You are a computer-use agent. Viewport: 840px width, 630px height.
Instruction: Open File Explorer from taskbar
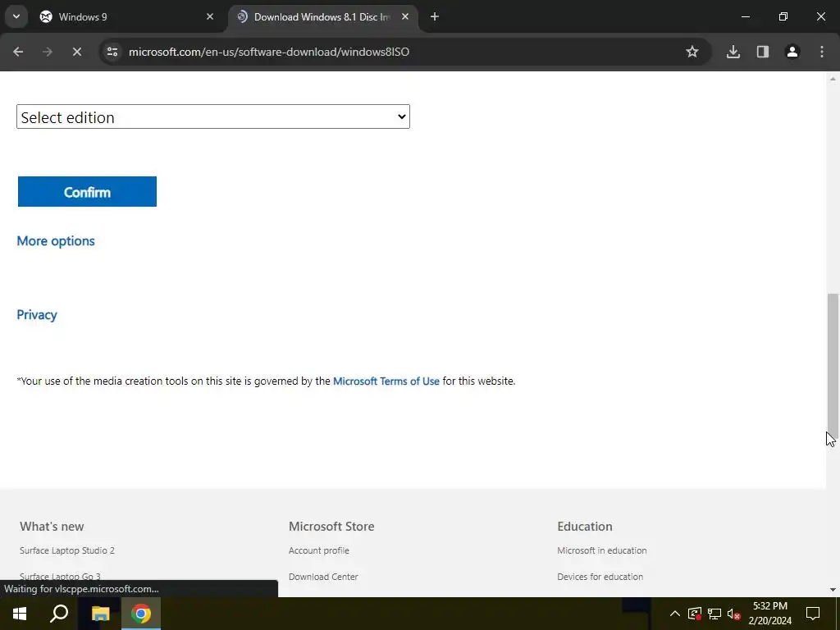100,614
